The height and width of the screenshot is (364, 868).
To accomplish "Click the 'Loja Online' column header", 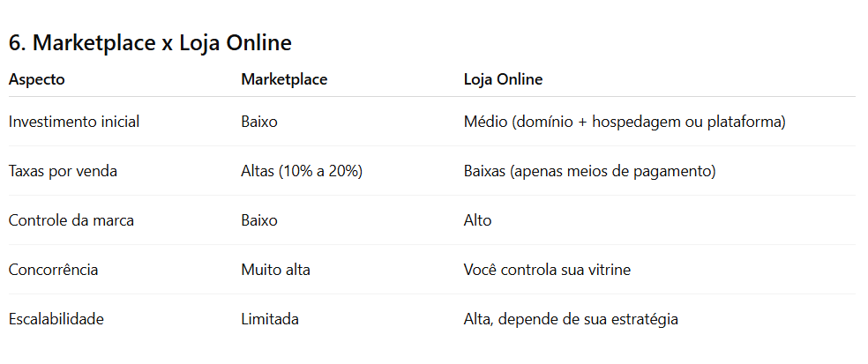I will [503, 79].
